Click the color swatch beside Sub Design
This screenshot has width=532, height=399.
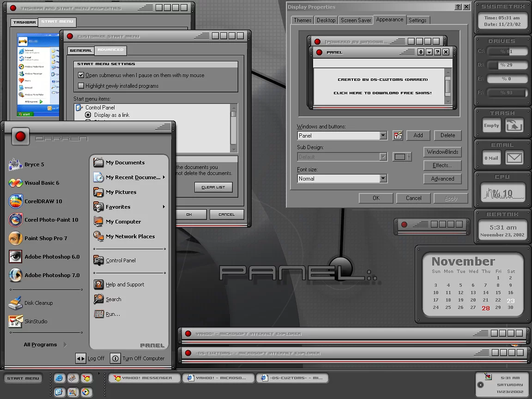(401, 157)
